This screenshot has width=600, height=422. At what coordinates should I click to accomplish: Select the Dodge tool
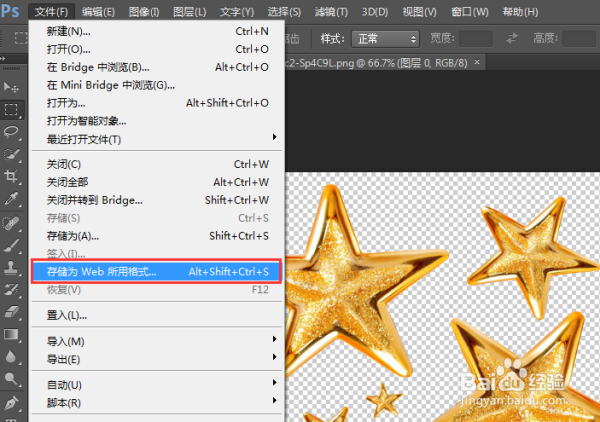(11, 379)
